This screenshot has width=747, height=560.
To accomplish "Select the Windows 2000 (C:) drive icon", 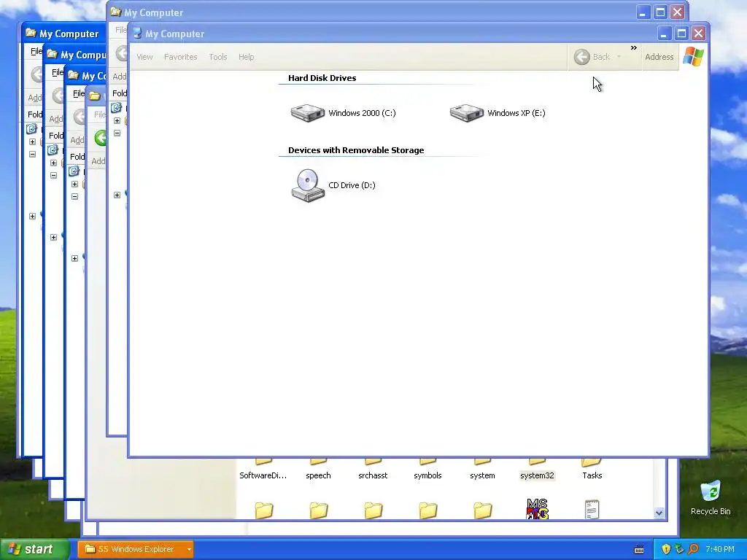I will tap(308, 113).
